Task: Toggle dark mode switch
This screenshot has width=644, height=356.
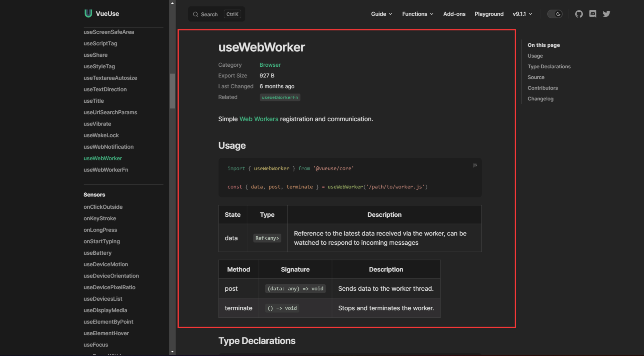Action: [x=555, y=14]
